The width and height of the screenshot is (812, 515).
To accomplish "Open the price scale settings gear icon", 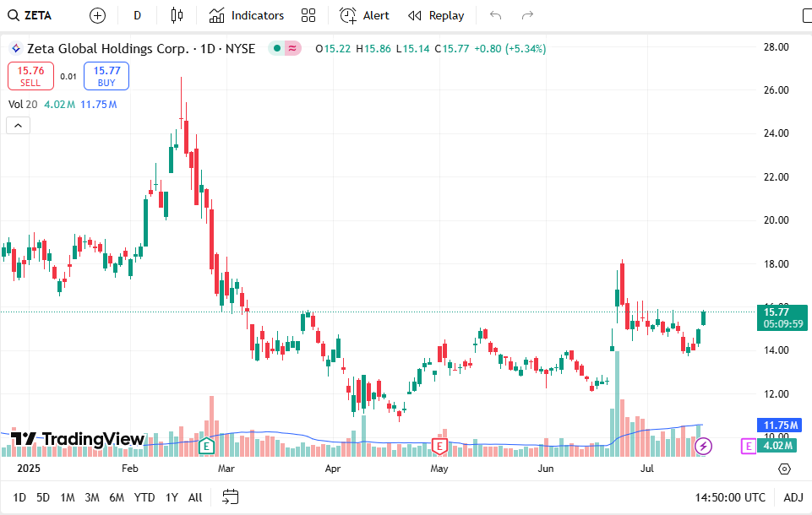I will [785, 469].
